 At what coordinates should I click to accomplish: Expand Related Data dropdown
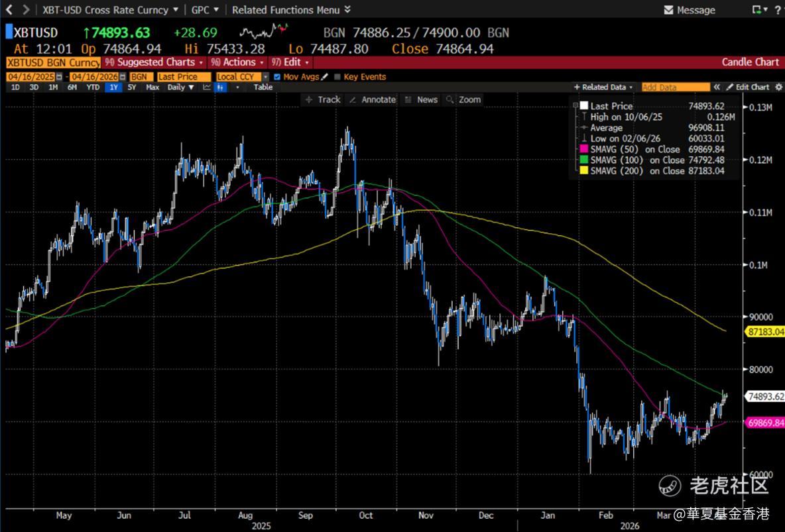(604, 87)
